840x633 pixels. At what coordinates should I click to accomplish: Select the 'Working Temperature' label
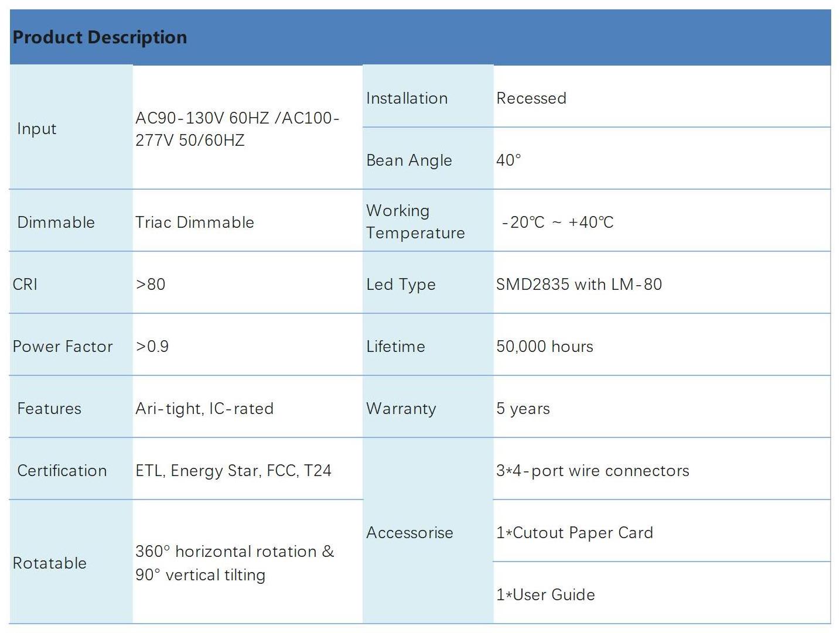click(415, 222)
